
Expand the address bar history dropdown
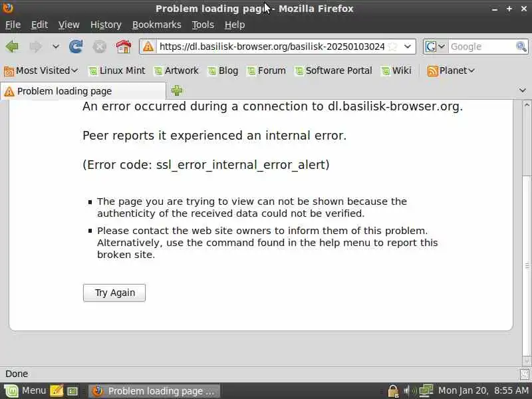(x=408, y=47)
